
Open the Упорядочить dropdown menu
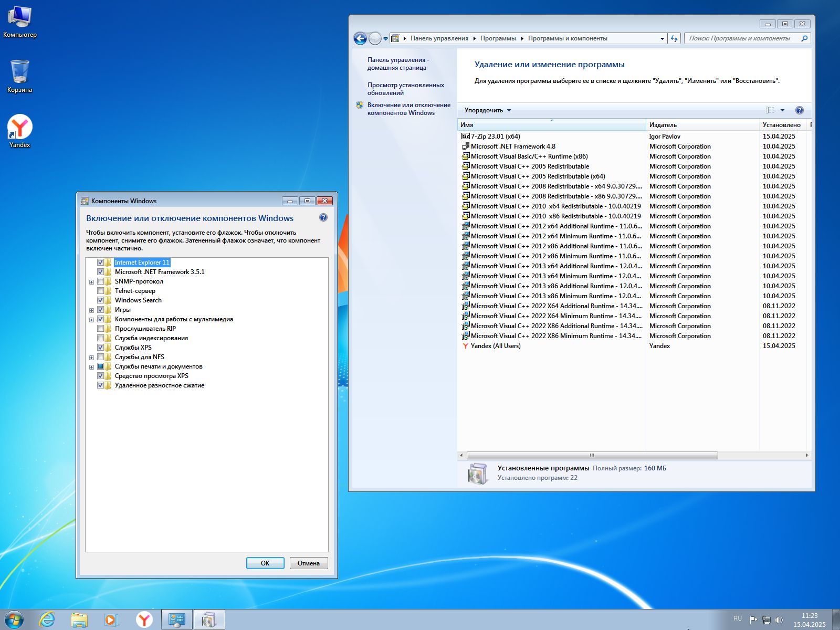click(487, 110)
